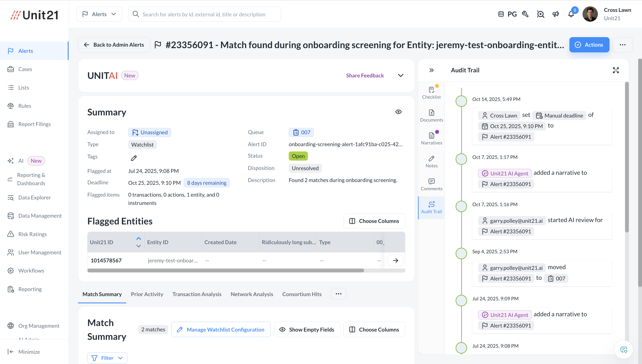This screenshot has width=642, height=364.
Task: Toggle Summary visibility eye icon
Action: (x=398, y=112)
